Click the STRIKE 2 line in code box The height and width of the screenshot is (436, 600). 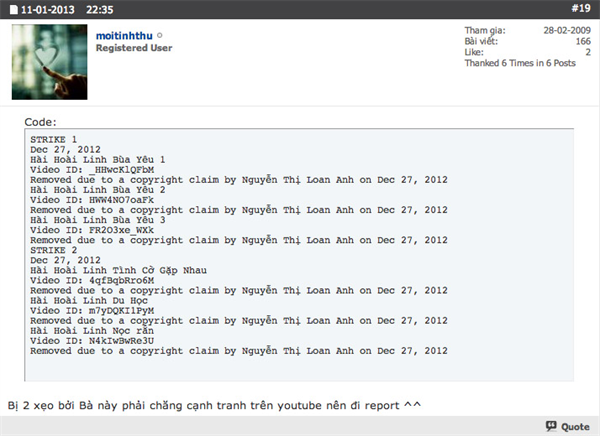[x=53, y=246]
